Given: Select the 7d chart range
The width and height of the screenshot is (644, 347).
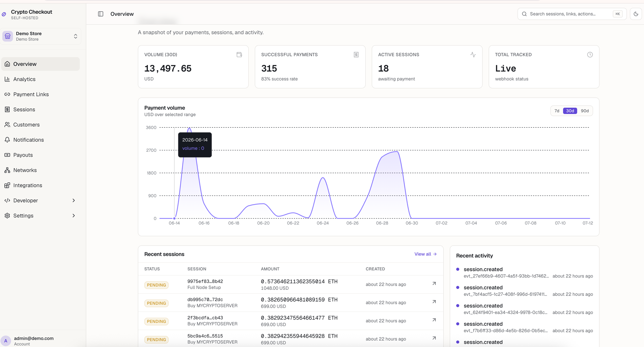Looking at the screenshot, I should (x=557, y=111).
